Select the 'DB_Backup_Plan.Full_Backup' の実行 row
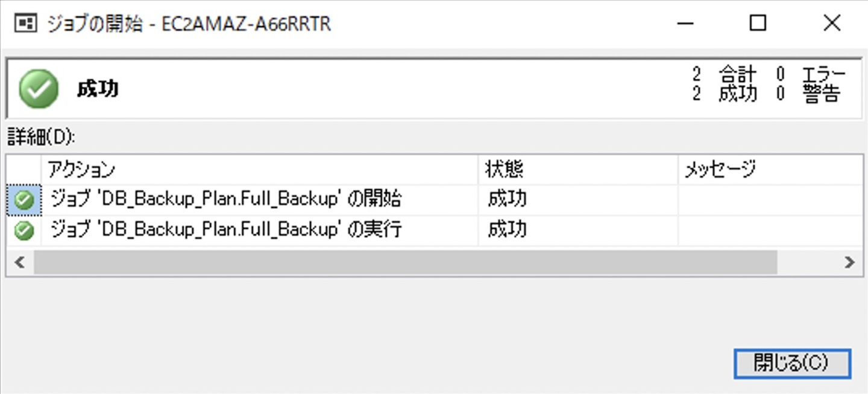Viewport: 868px width, 394px height. [227, 230]
